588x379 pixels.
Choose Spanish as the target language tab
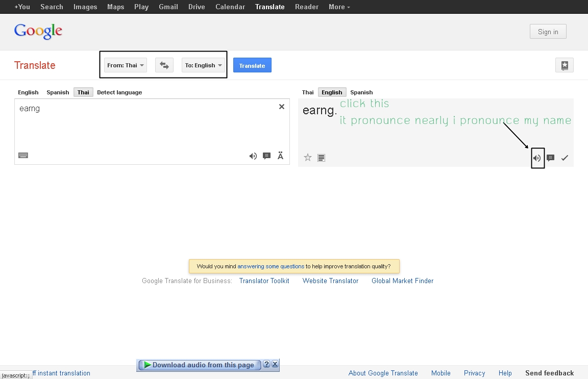361,92
